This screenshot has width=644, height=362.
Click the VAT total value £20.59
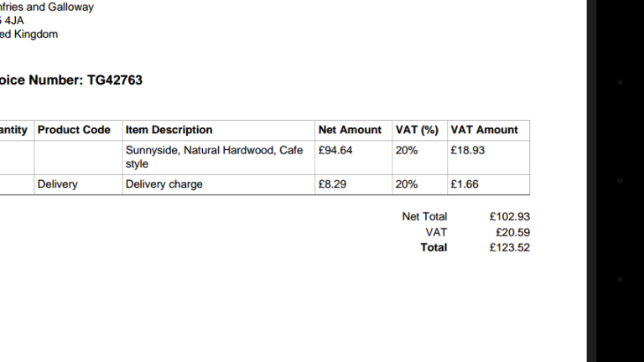[512, 233]
